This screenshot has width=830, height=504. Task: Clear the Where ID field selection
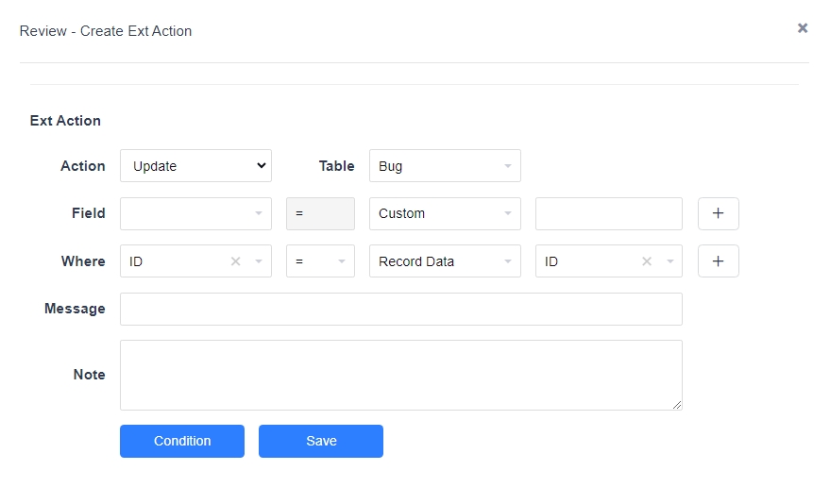pos(235,261)
